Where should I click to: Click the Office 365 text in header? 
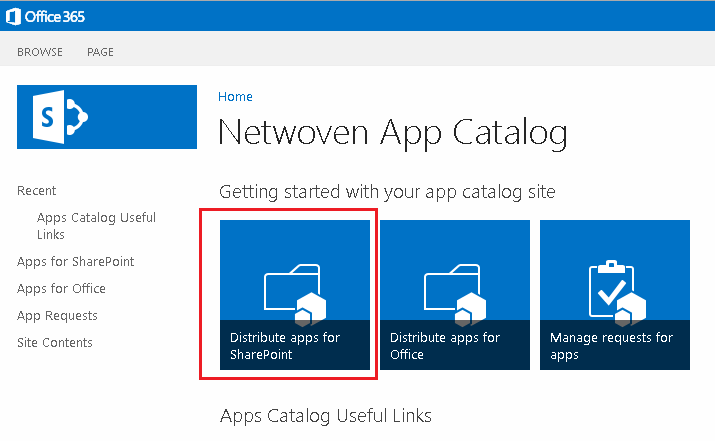pos(55,17)
